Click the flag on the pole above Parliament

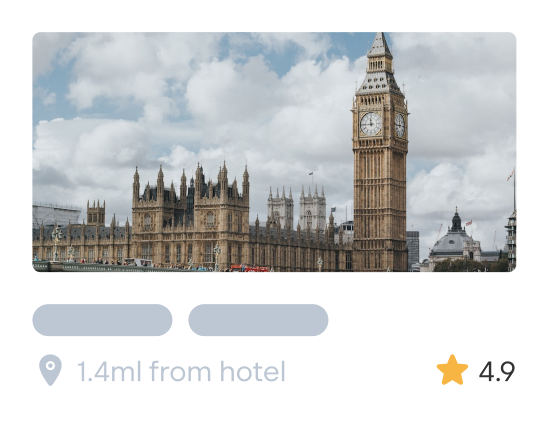click(x=311, y=173)
